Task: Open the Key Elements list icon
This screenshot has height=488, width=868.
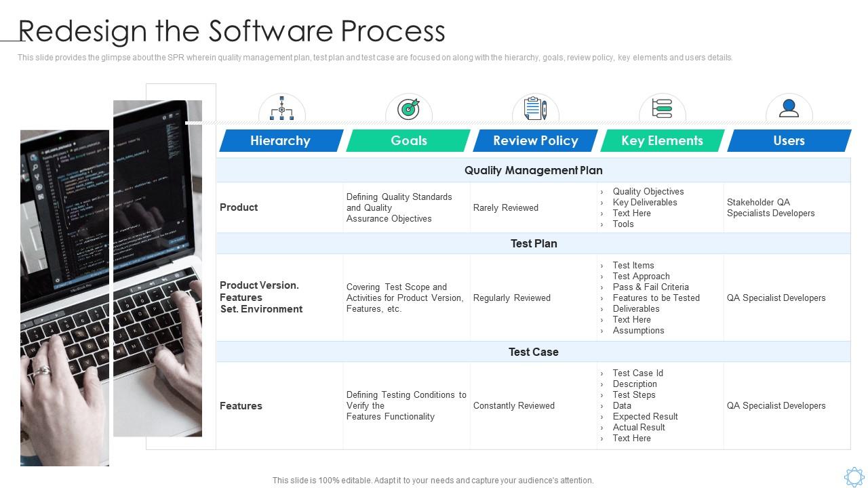Action: click(661, 107)
